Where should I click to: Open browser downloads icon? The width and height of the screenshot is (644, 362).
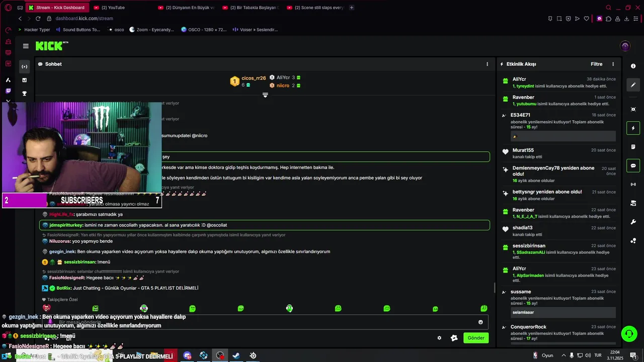pyautogui.click(x=626, y=19)
